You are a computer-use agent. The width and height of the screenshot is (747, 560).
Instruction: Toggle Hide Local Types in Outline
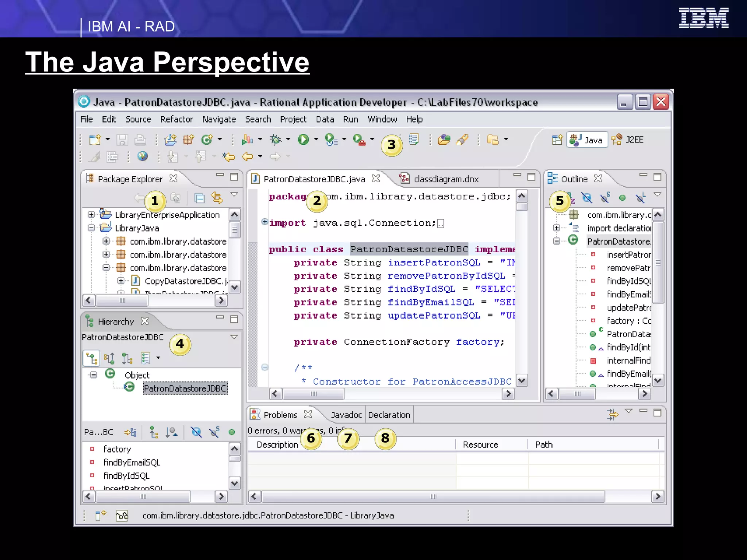click(641, 198)
